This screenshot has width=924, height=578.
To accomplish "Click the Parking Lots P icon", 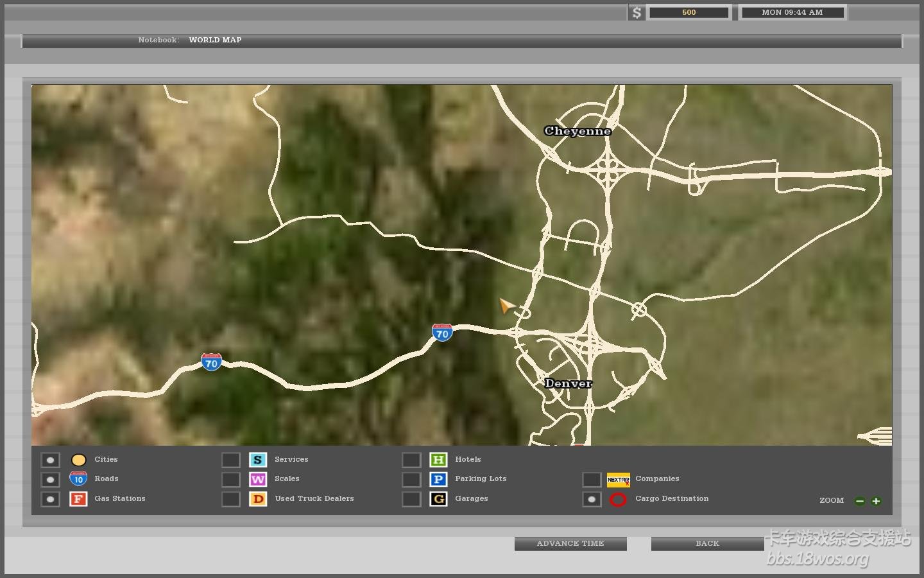I will 438,480.
